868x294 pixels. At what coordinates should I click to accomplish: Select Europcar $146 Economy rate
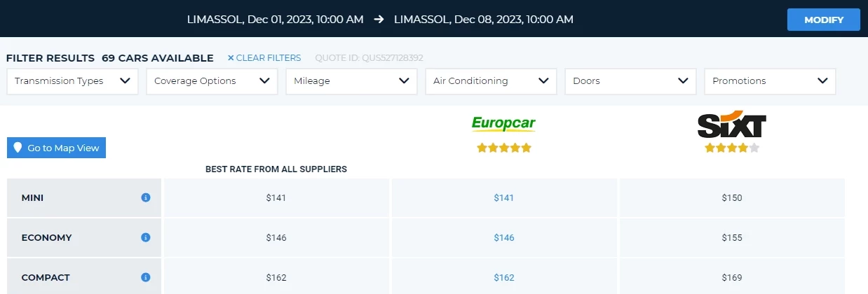[x=504, y=238]
